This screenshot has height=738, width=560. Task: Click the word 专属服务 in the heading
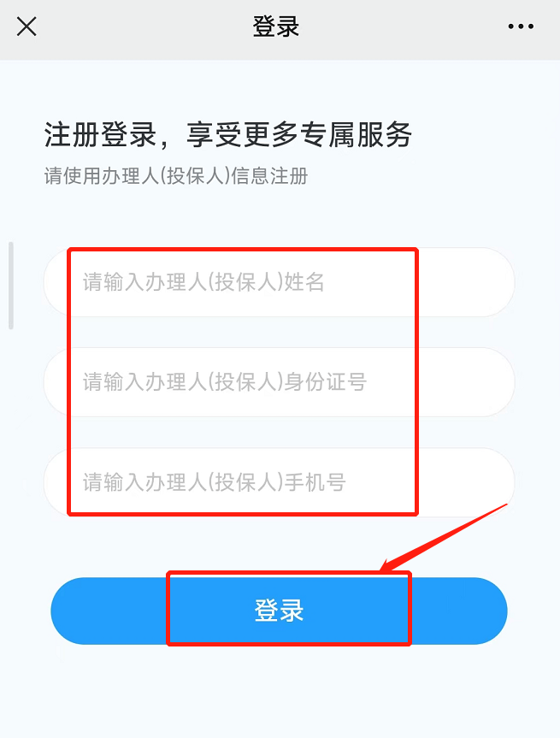click(x=356, y=134)
